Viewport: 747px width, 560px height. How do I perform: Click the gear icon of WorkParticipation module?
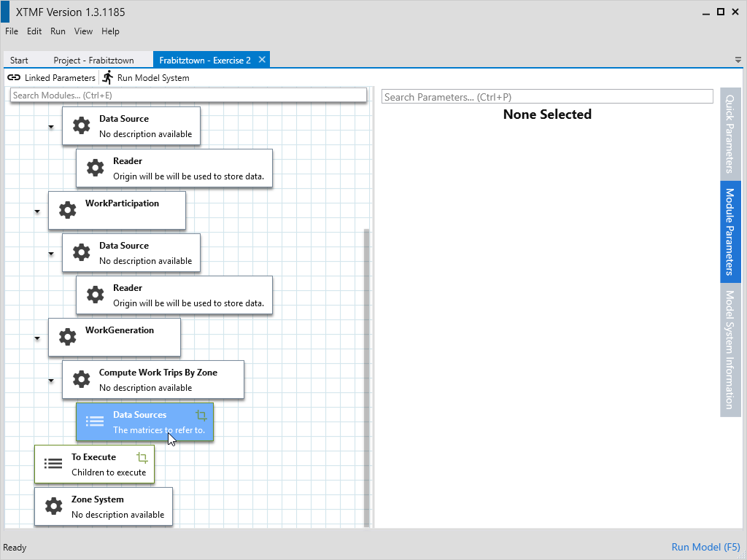(67, 211)
